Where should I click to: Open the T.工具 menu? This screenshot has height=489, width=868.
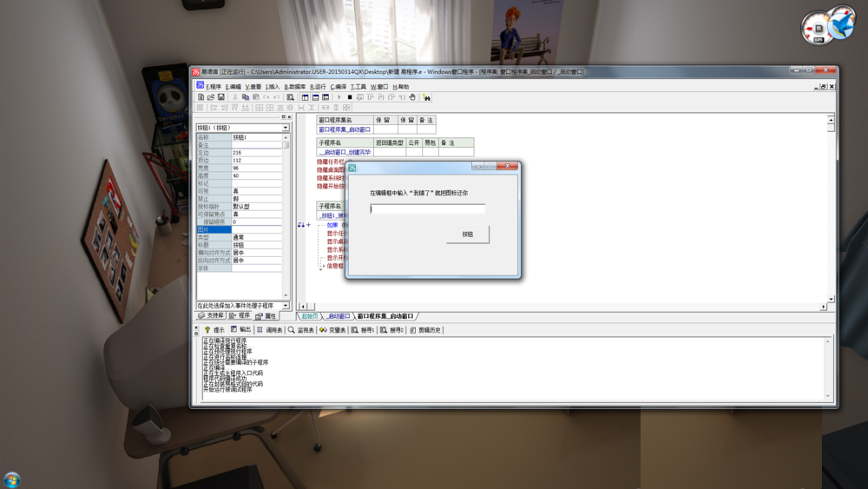pos(358,87)
